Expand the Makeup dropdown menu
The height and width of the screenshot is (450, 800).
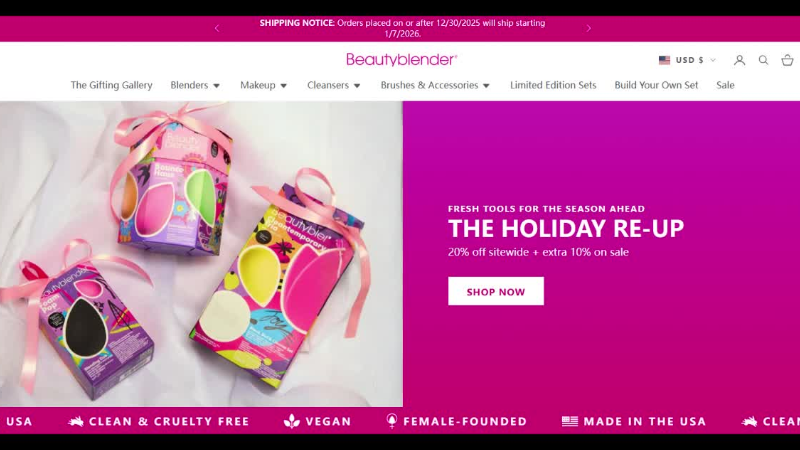tap(263, 85)
